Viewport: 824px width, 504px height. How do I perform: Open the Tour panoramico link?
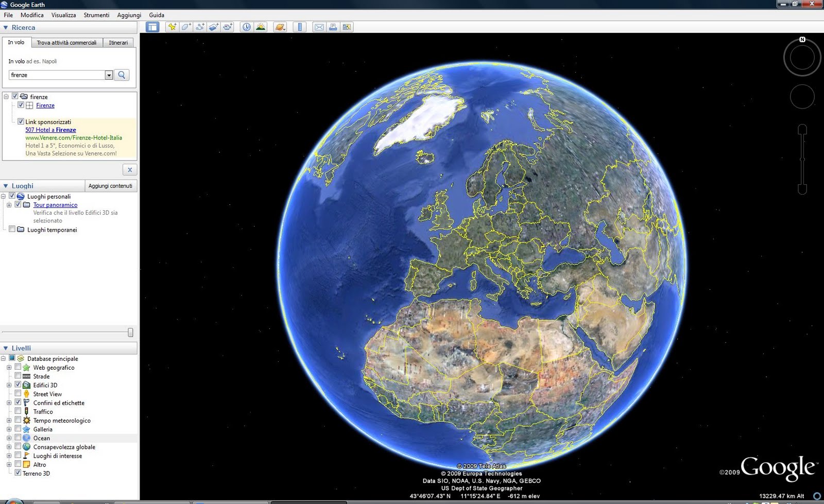coord(55,205)
